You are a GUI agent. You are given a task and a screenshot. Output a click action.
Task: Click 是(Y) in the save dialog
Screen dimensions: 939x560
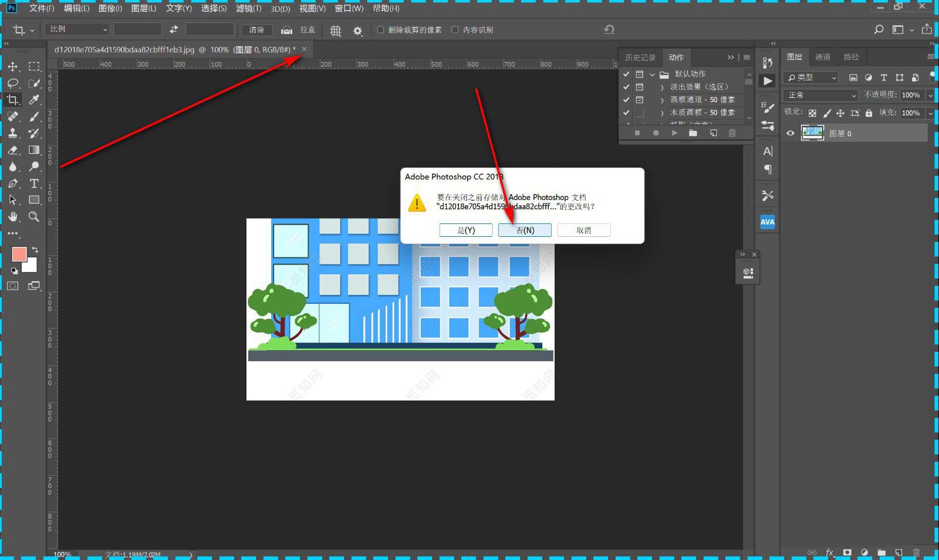pyautogui.click(x=466, y=230)
